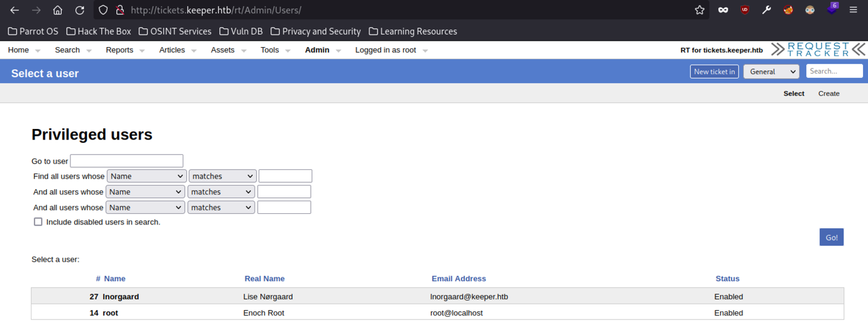Reload the page with refresh icon
868x332 pixels.
pyautogui.click(x=80, y=10)
